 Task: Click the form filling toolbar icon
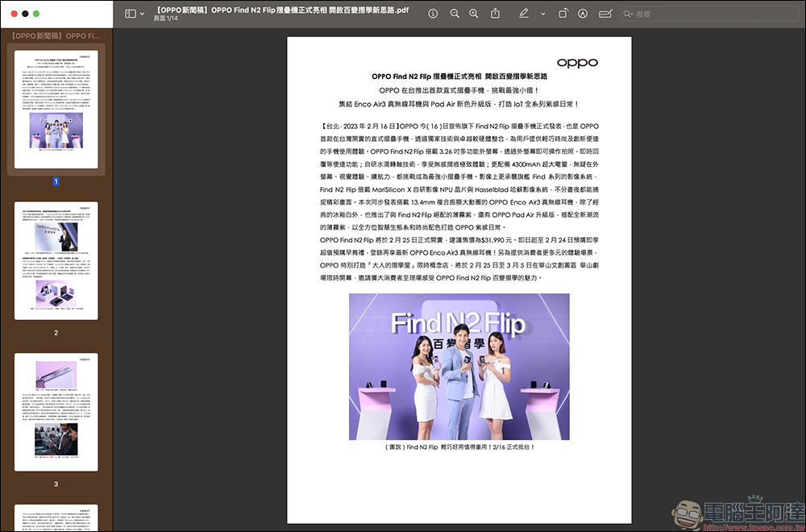pos(605,14)
